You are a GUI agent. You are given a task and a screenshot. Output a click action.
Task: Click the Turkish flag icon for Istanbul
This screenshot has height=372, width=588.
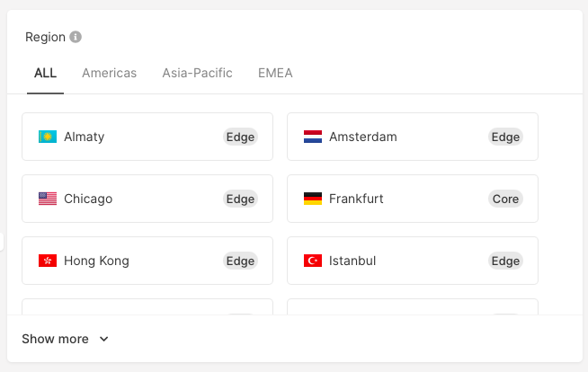point(313,261)
